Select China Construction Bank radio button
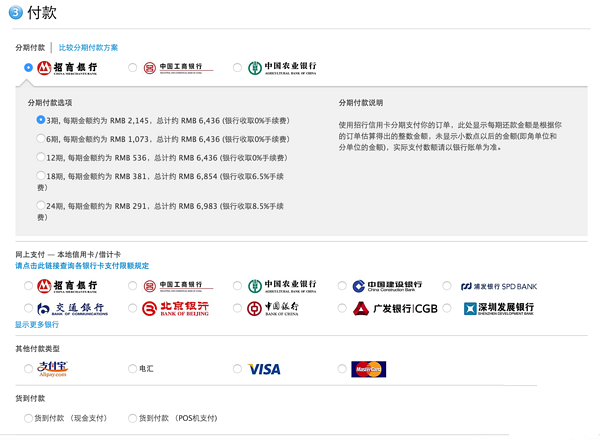 (x=342, y=286)
